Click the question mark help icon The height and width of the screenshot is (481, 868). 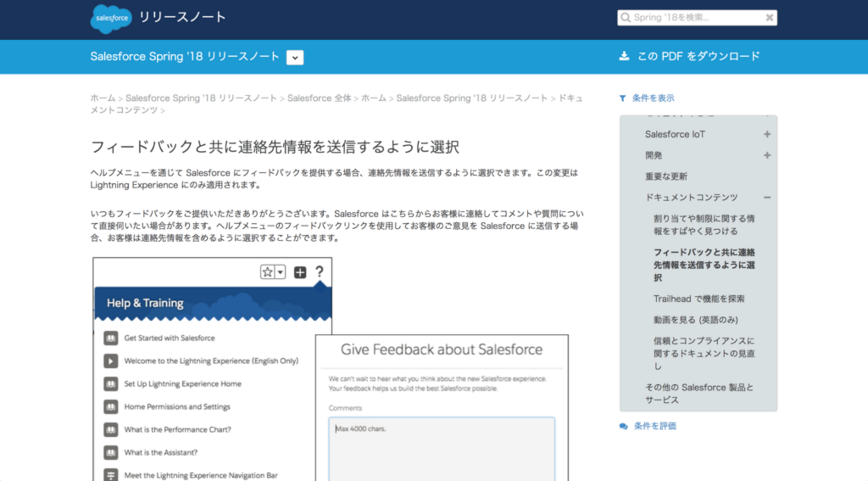point(319,271)
